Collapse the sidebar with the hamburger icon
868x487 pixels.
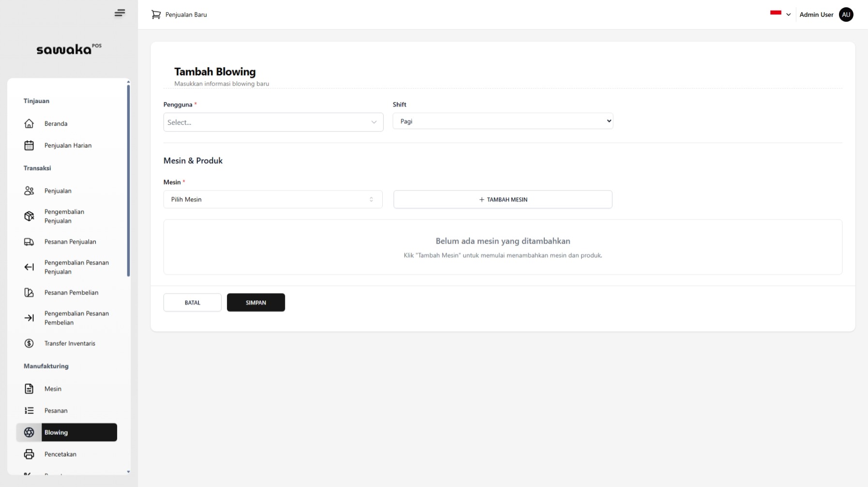tap(120, 13)
